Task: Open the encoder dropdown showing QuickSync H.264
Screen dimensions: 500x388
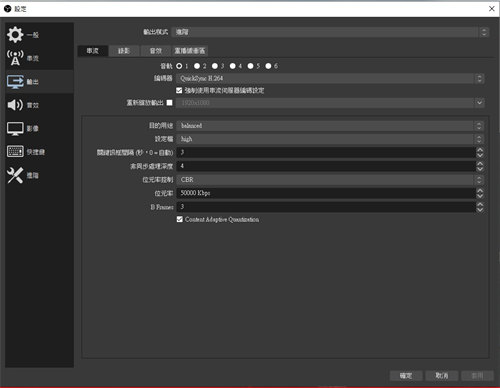Action: [x=330, y=78]
